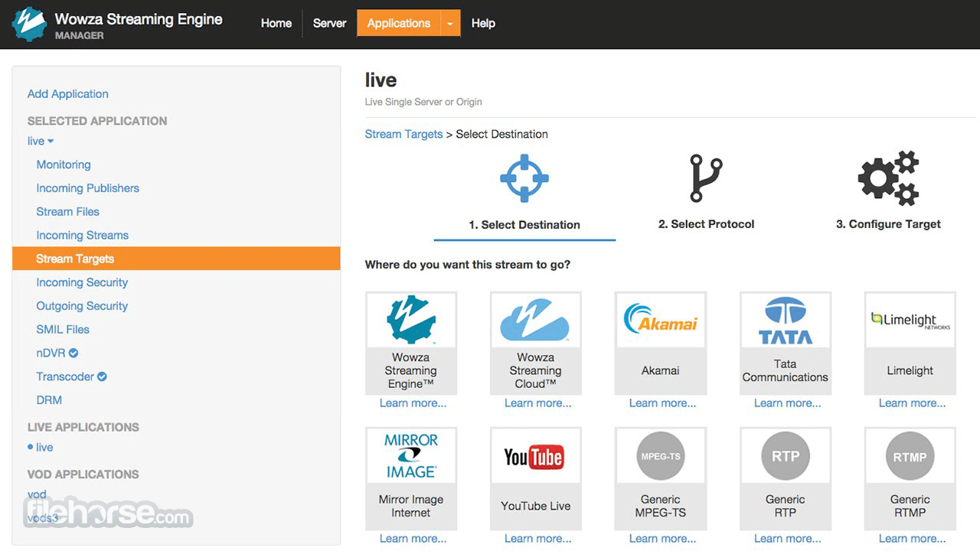
Task: Learn more about Wowza Streaming Cloud
Action: [x=537, y=403]
